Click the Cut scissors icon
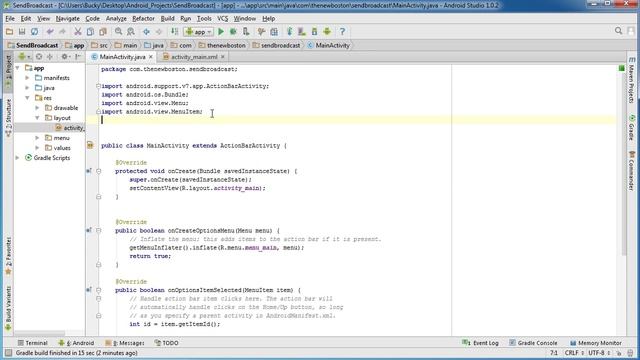The height and width of the screenshot is (360, 640). pos(78,31)
